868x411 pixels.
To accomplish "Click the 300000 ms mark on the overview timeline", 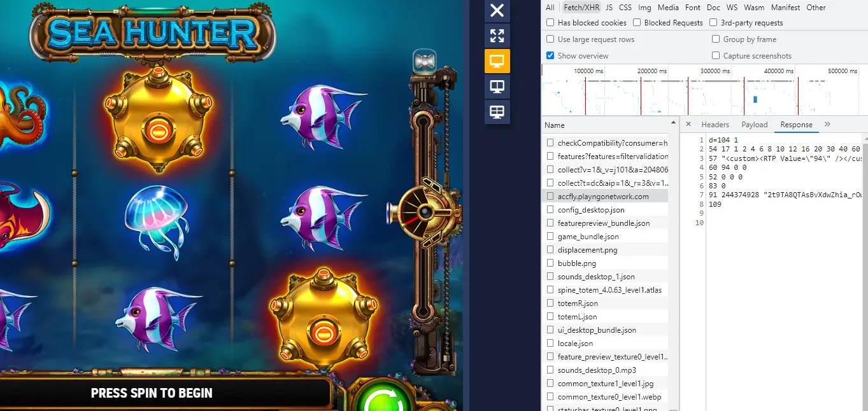I will (715, 71).
